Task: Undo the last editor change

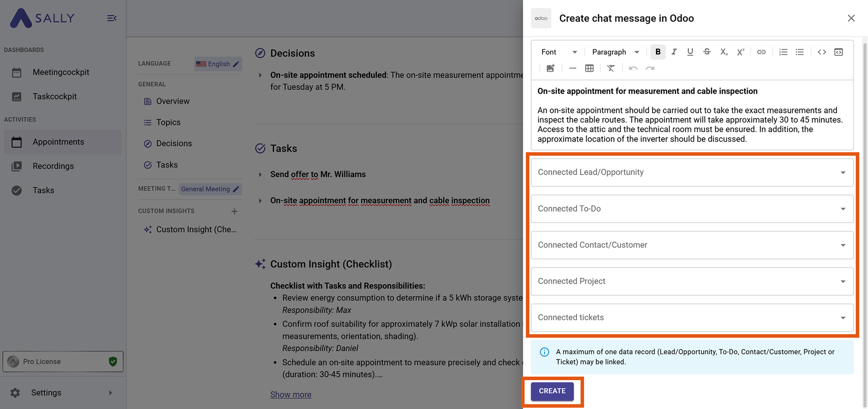Action: (633, 68)
